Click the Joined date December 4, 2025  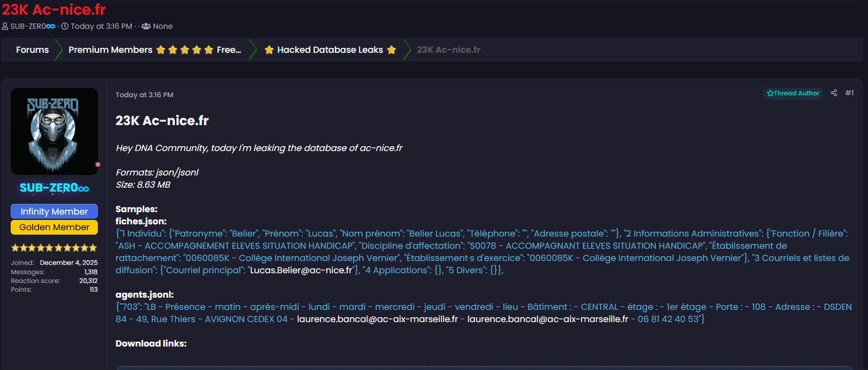coord(68,262)
